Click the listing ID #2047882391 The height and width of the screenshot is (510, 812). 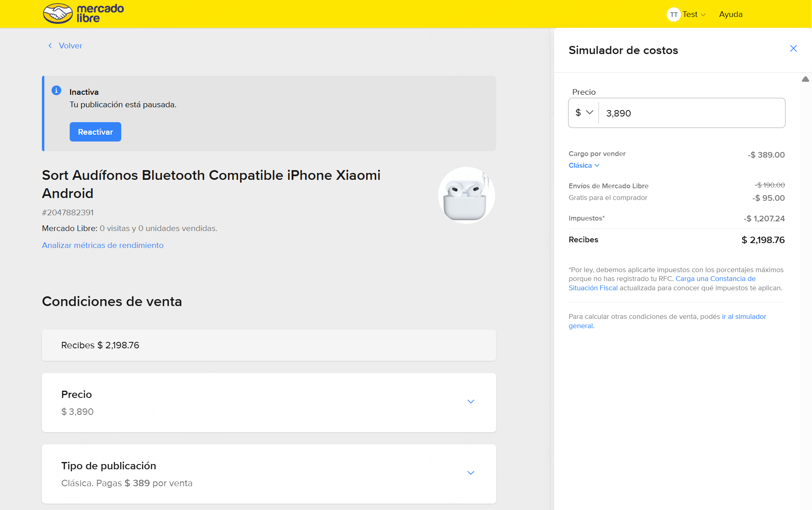pyautogui.click(x=68, y=212)
